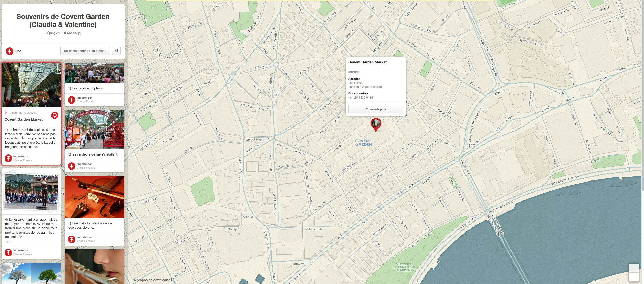The height and width of the screenshot is (284, 644).
Task: Zoom in the map with the plus button
Action: point(634,268)
